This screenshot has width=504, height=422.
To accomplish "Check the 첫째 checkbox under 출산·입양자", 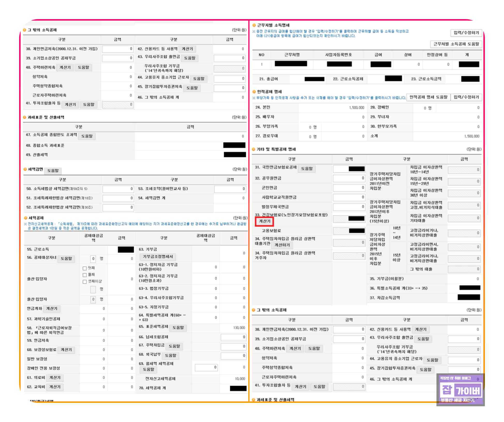I will point(85,268).
